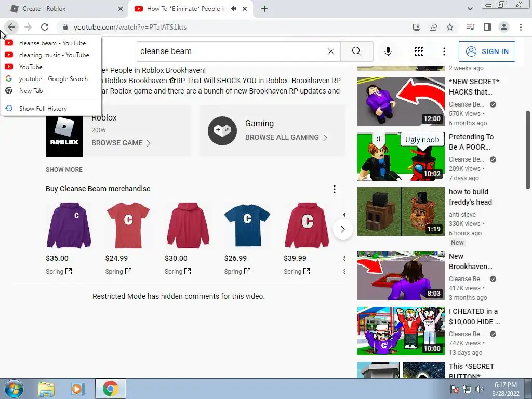Click the anti-steve channel name
This screenshot has width=532, height=399.
point(462,215)
